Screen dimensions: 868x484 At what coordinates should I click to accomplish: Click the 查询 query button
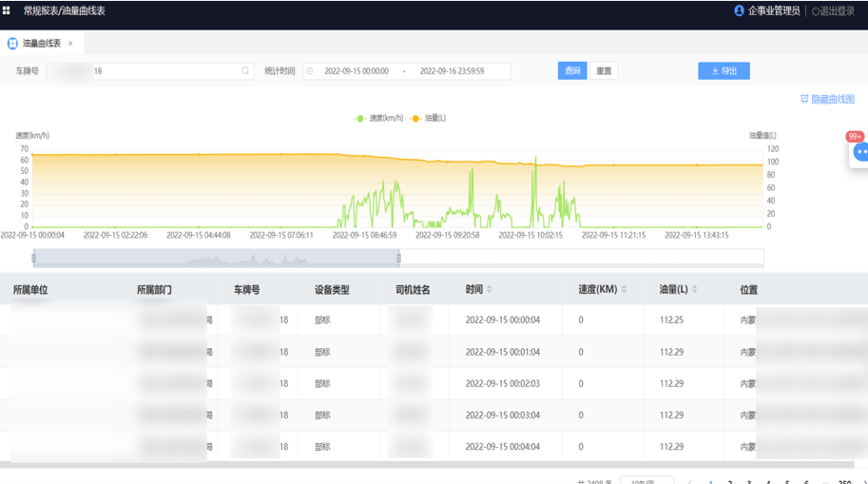pyautogui.click(x=572, y=71)
